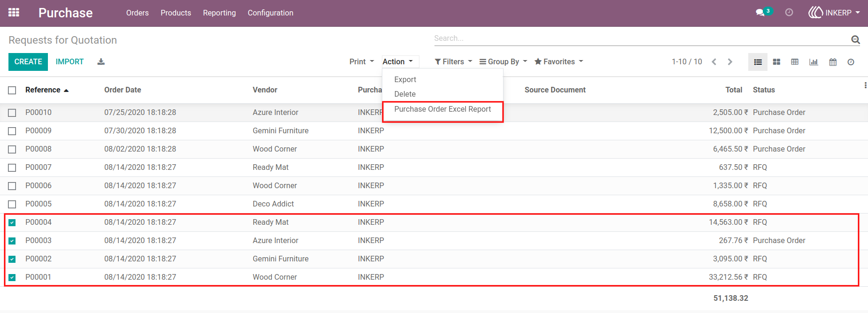
Task: Open the Orders menu
Action: [x=137, y=13]
